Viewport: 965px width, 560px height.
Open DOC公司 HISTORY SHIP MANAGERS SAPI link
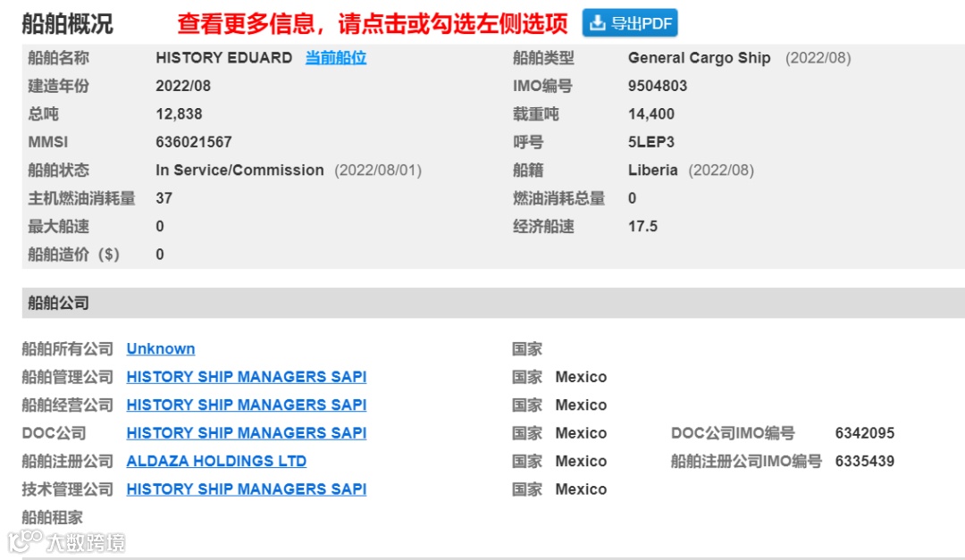tap(247, 433)
